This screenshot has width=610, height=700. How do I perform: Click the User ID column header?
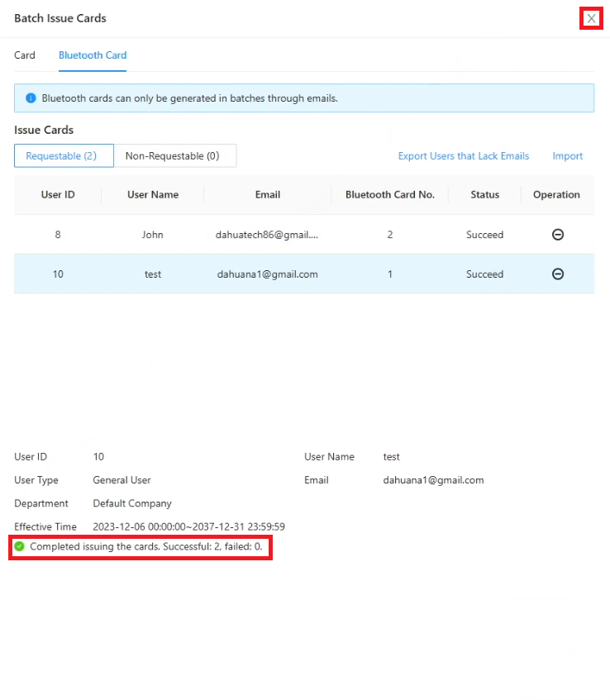[58, 195]
